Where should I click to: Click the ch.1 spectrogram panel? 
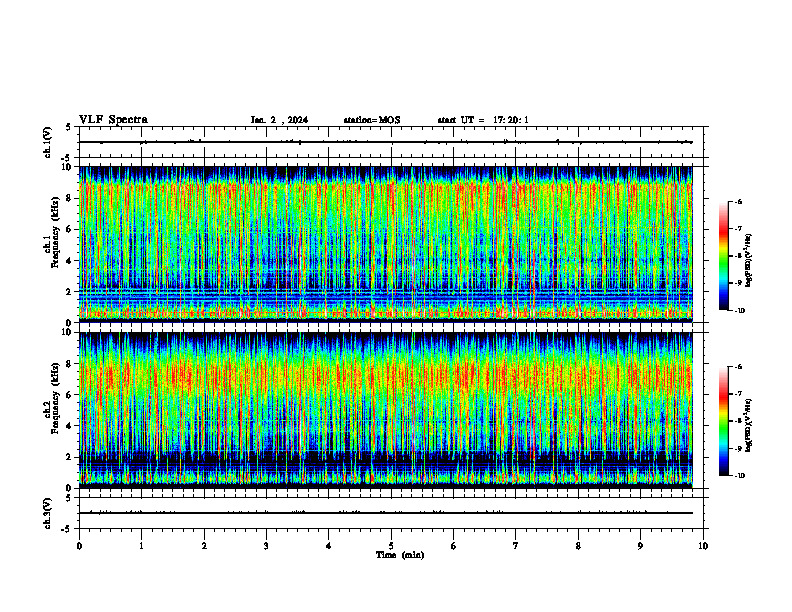(386, 244)
